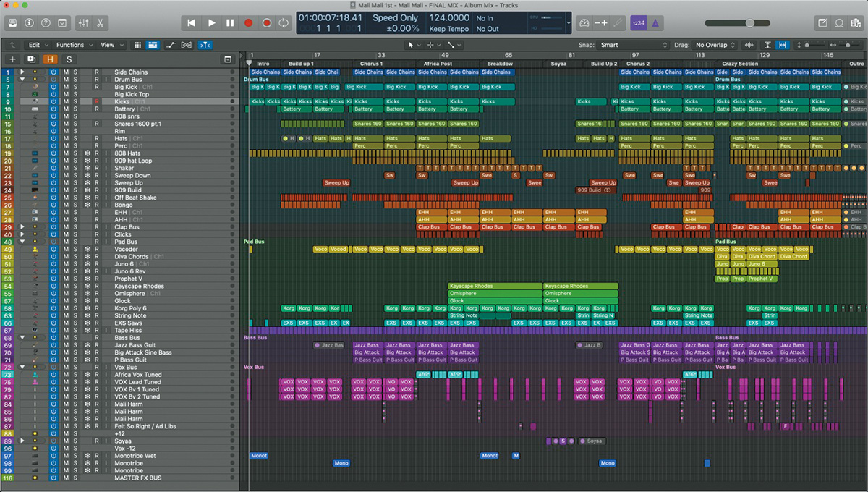The width and height of the screenshot is (868, 492).
Task: Pause playback
Action: point(230,23)
